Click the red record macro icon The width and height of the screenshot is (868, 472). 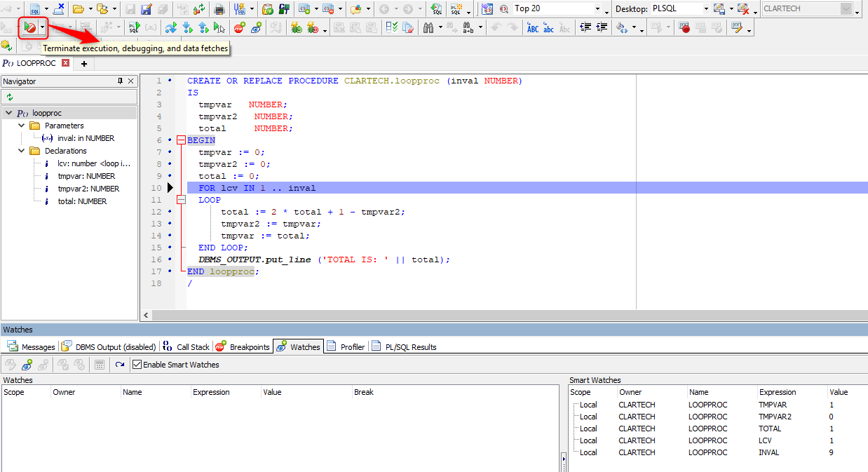coord(684,28)
